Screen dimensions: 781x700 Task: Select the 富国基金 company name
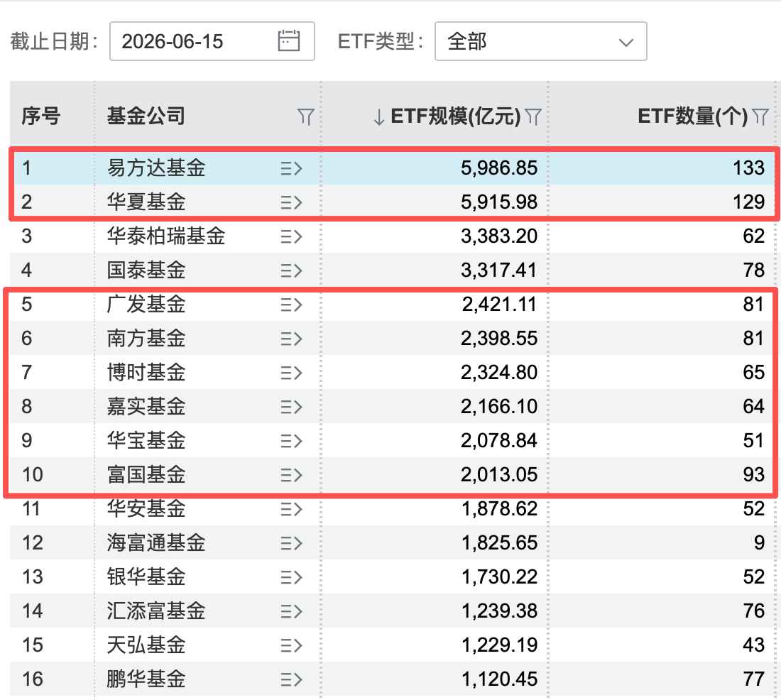point(146,474)
